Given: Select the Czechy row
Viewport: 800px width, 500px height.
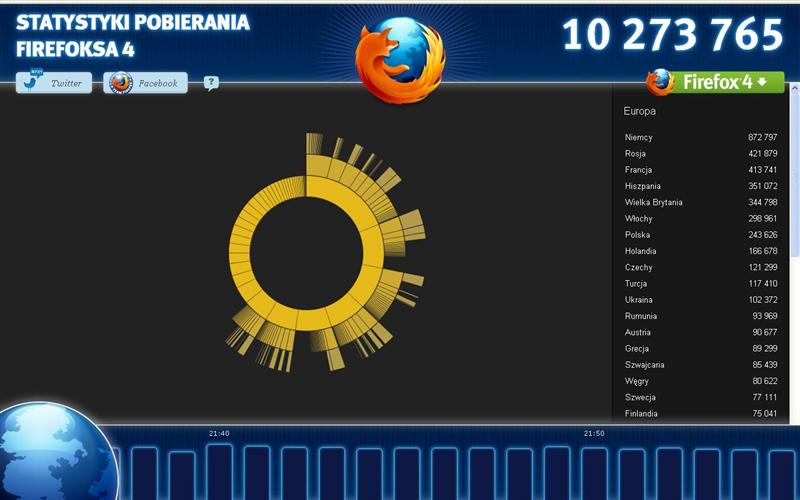Looking at the screenshot, I should (x=701, y=267).
